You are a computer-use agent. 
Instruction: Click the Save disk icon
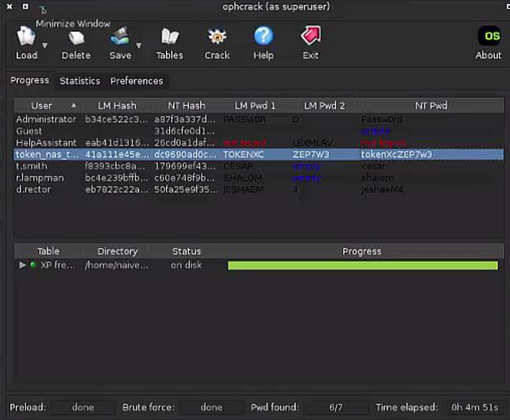(x=120, y=37)
